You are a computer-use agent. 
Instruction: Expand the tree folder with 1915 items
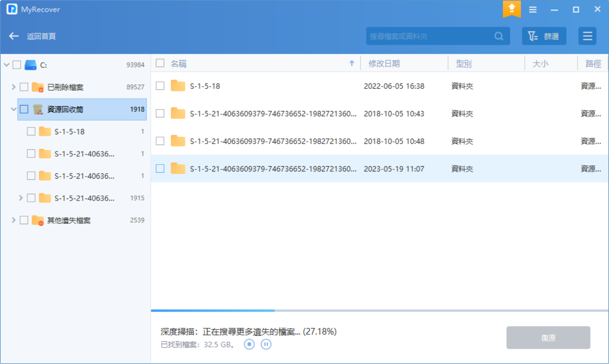click(x=21, y=198)
